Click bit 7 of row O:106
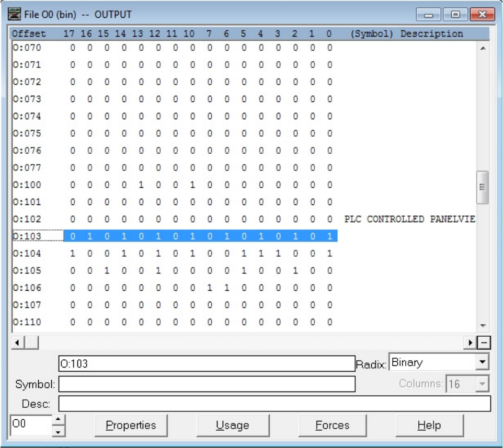This screenshot has height=448, width=503. pyautogui.click(x=210, y=288)
